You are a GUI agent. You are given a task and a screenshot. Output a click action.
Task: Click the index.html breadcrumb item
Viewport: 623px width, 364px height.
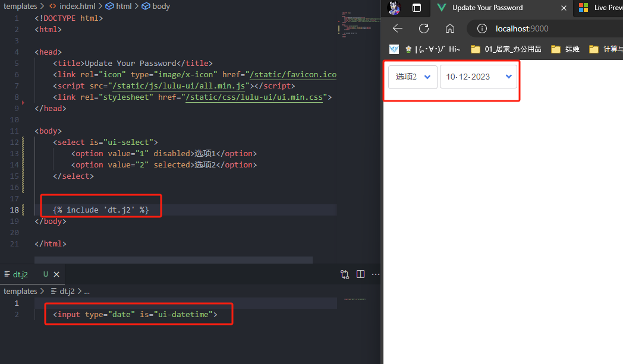(73, 7)
